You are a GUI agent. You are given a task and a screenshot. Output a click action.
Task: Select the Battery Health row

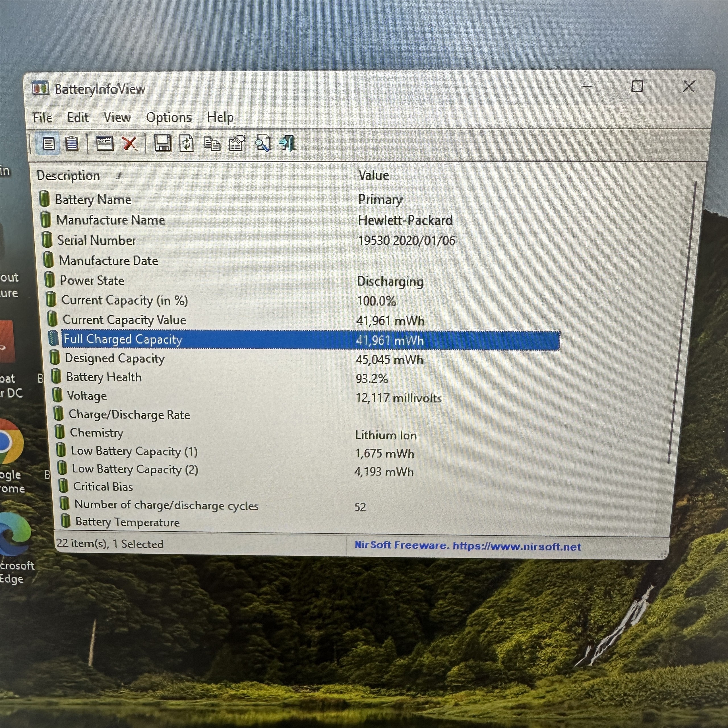point(104,377)
